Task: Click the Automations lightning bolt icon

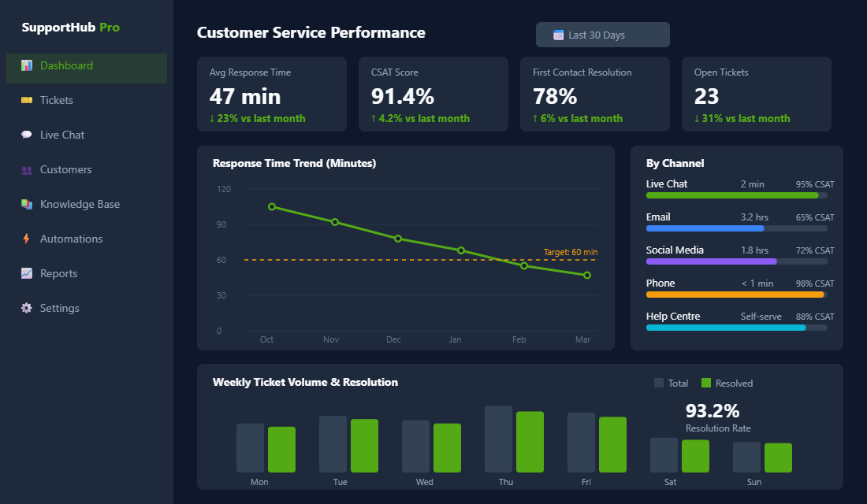Action: 26,239
